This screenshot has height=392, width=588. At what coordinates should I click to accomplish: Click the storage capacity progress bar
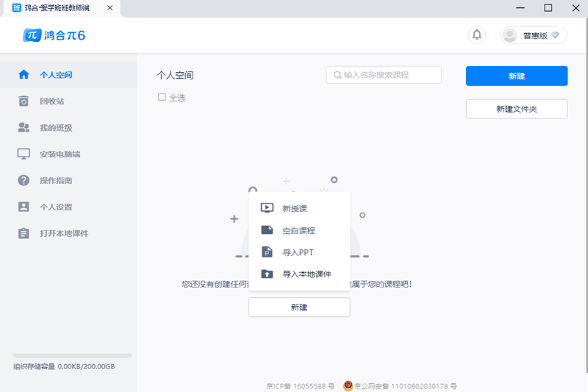(x=72, y=355)
